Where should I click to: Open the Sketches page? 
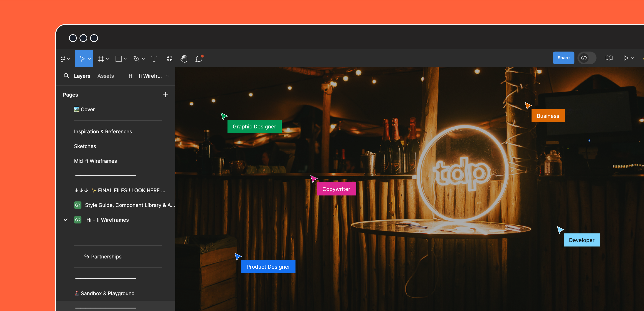(x=85, y=146)
